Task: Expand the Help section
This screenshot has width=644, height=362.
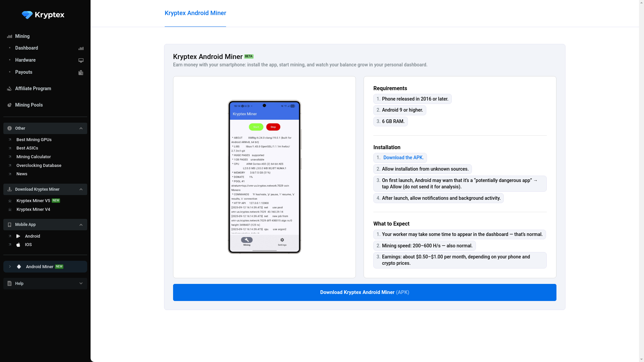Action: 81,284
